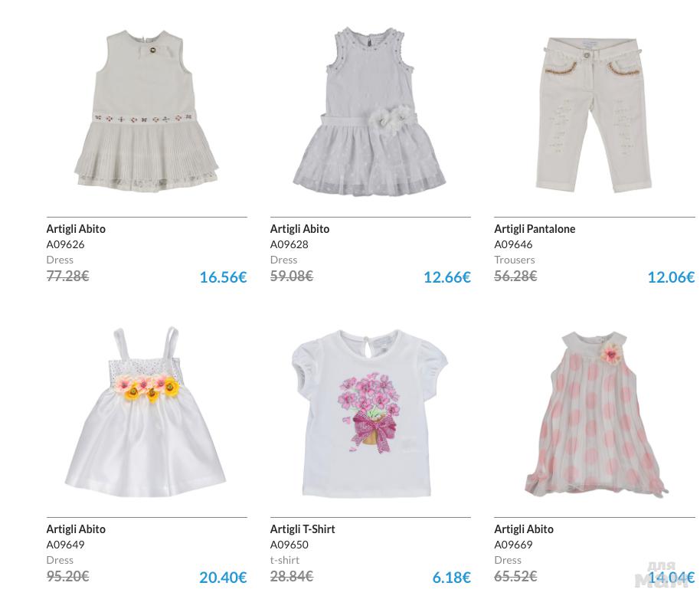Open the floral print t-shirt A09650 image
This screenshot has height=599, width=700.
point(370,414)
